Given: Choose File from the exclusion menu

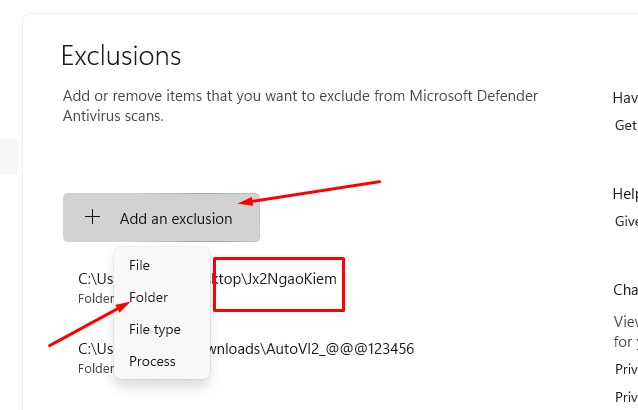Looking at the screenshot, I should pyautogui.click(x=139, y=266).
